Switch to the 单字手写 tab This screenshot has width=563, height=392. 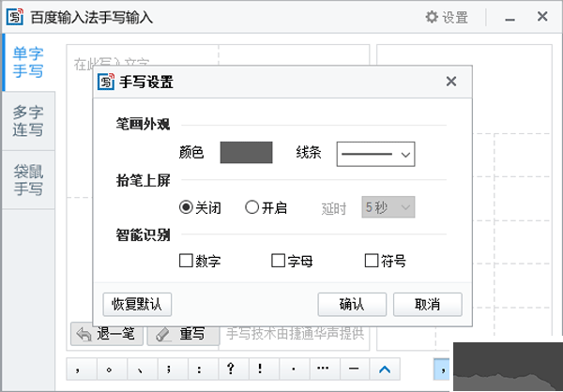28,63
